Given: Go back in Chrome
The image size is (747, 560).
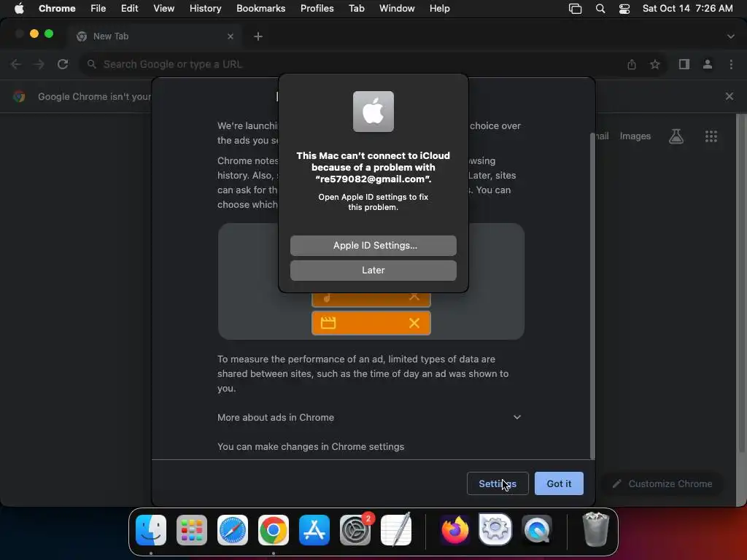Looking at the screenshot, I should pyautogui.click(x=16, y=64).
